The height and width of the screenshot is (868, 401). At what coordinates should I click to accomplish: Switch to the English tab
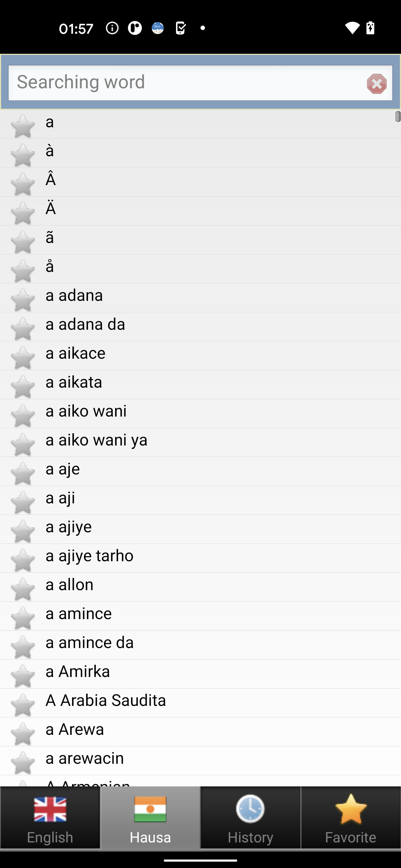pos(50,818)
